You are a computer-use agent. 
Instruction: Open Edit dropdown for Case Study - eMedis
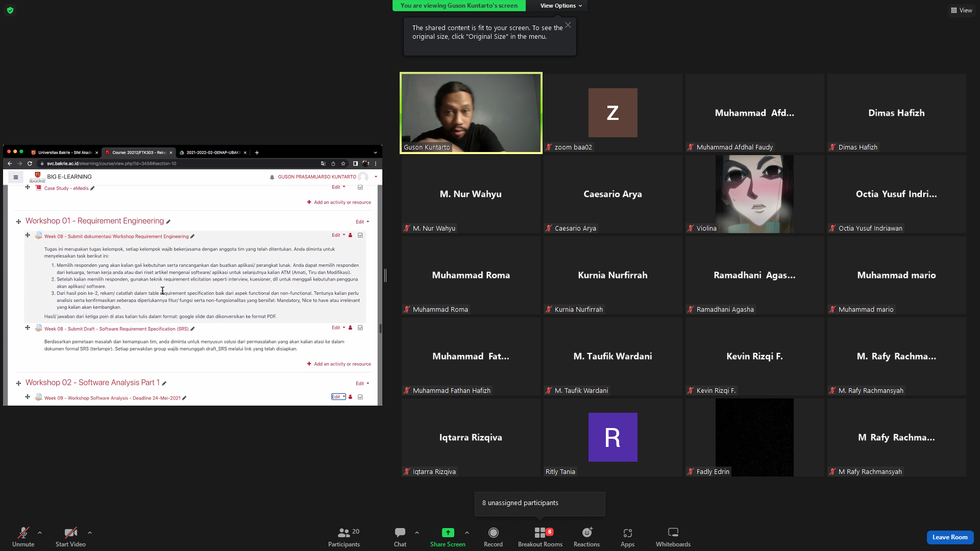(338, 187)
